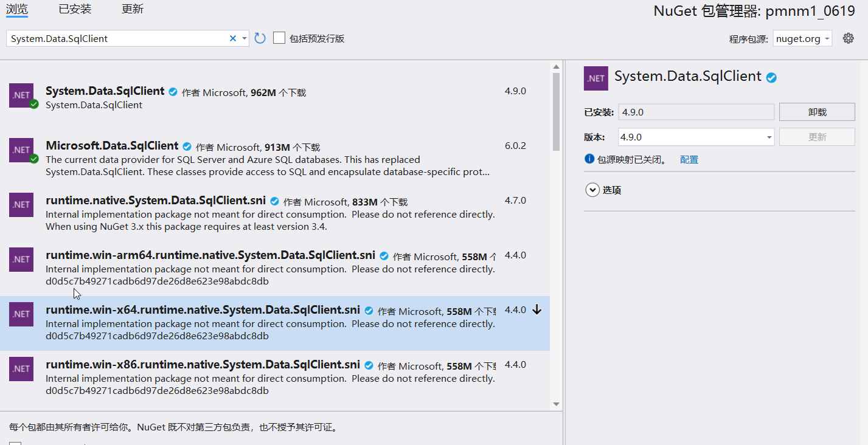Screen dimensions: 868x445
Task: Click version 6.0.2 of Microsoft.Data.SqlClient
Action: click(x=515, y=146)
